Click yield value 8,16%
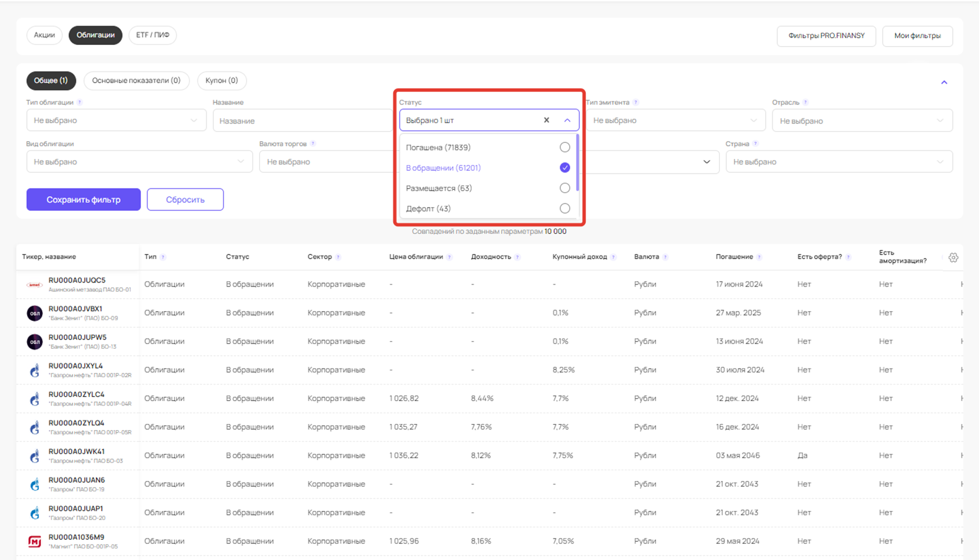 tap(481, 541)
